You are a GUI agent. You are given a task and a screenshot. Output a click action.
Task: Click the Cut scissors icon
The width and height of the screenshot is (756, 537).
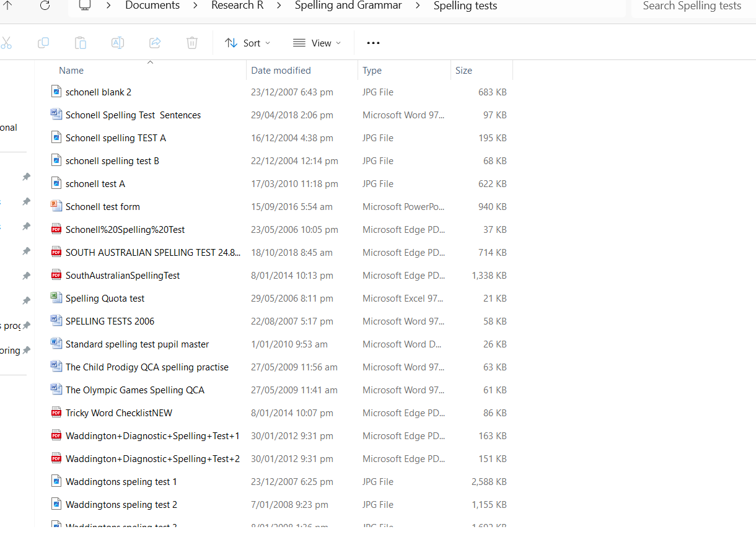(x=6, y=43)
